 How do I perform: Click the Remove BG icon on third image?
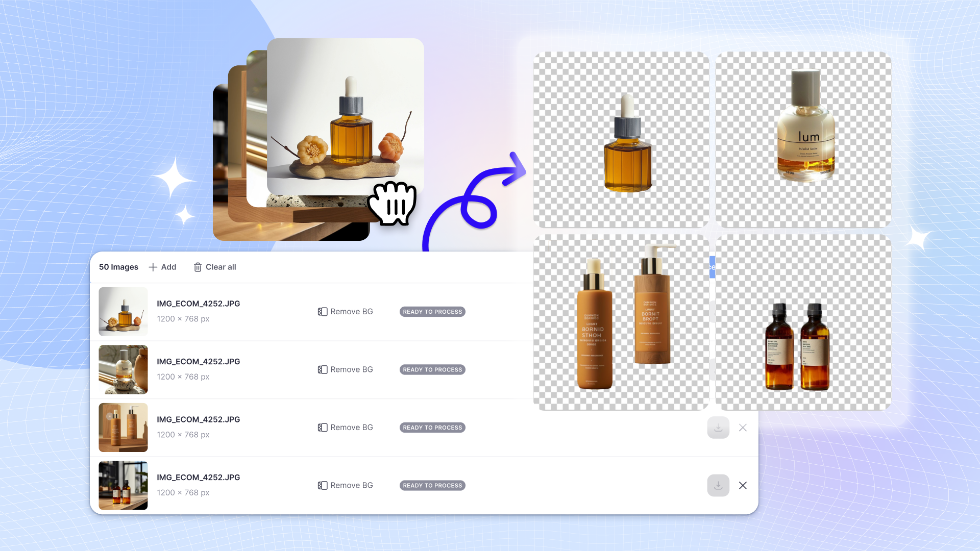click(322, 427)
